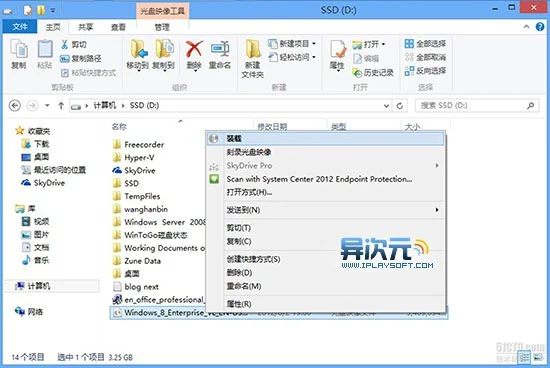Switch to the 共享 tab
Image resolution: width=550 pixels, height=368 pixels.
point(86,27)
